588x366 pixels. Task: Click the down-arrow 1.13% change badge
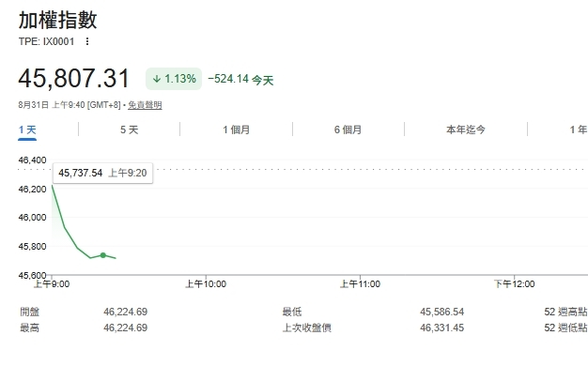pyautogui.click(x=174, y=79)
